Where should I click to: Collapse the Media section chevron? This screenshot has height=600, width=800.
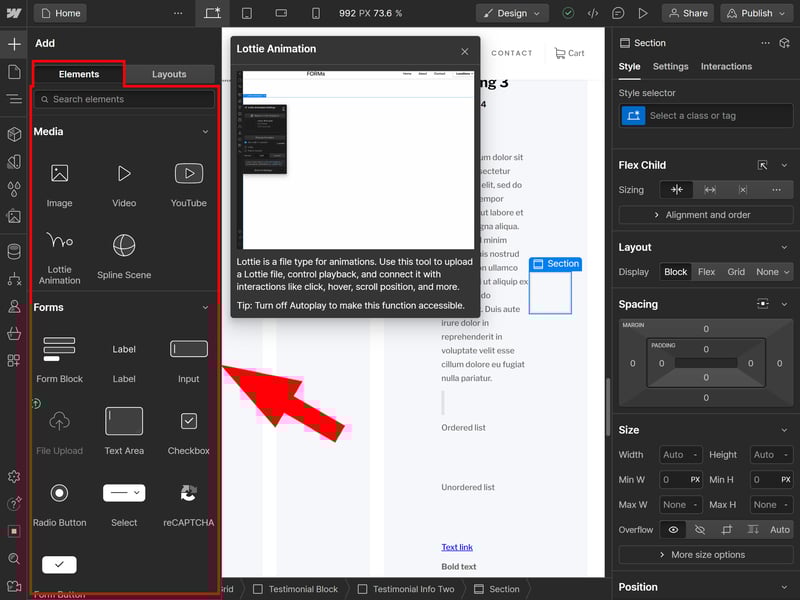click(x=206, y=132)
